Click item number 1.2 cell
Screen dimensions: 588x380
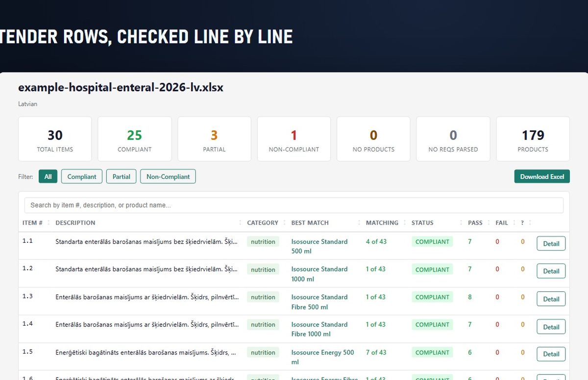(x=27, y=269)
